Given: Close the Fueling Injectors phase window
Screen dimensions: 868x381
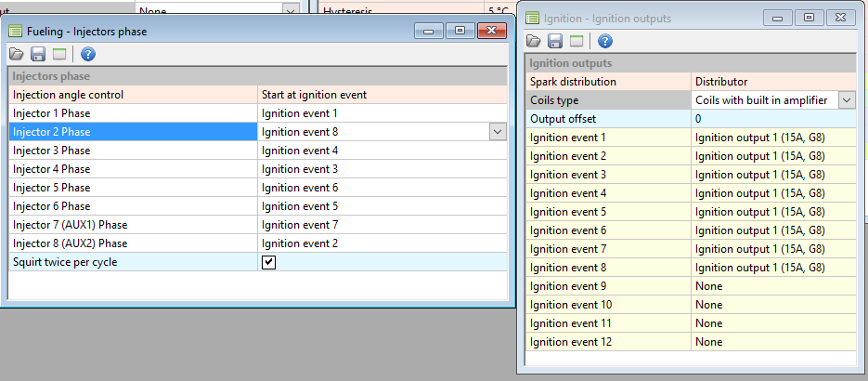Looking at the screenshot, I should coord(491,31).
